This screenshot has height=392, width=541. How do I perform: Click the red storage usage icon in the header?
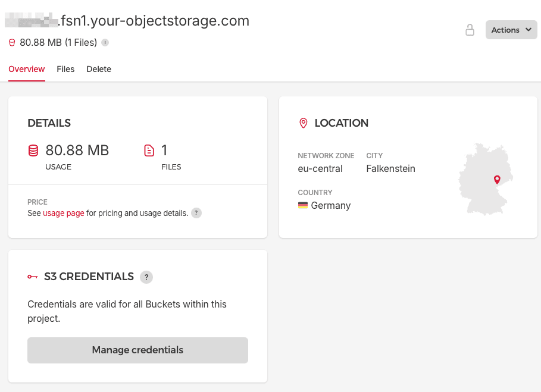pyautogui.click(x=11, y=42)
